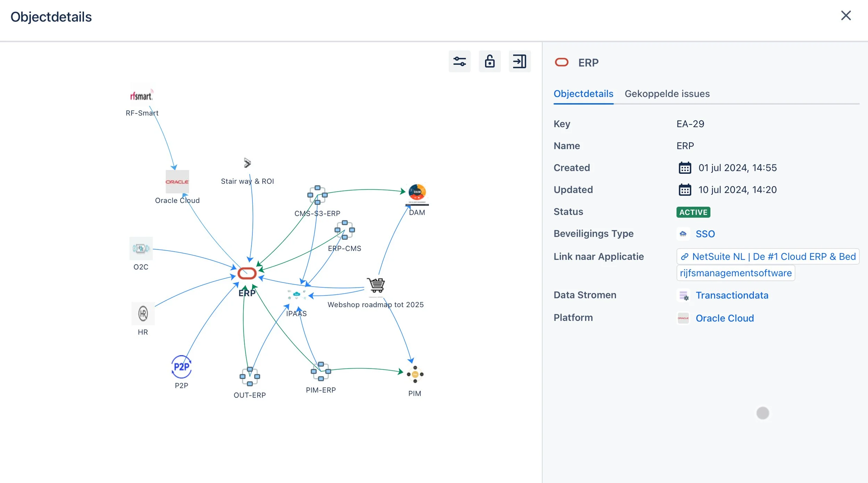Open the Oracle Cloud platform link

(x=725, y=318)
